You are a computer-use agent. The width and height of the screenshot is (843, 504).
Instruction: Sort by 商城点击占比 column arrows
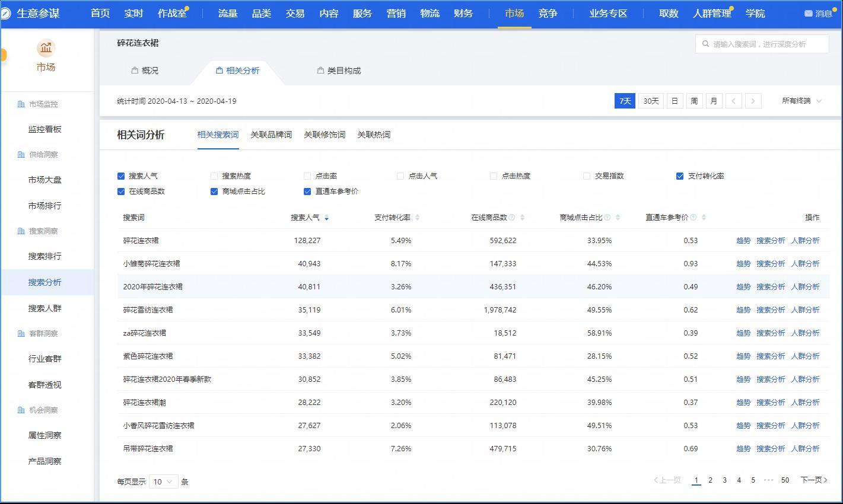click(x=618, y=218)
